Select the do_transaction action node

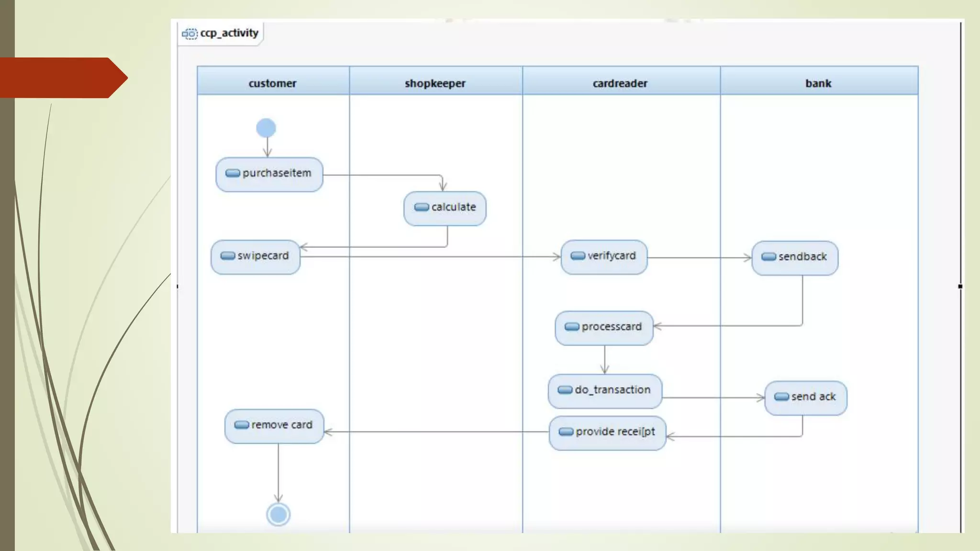pyautogui.click(x=605, y=391)
